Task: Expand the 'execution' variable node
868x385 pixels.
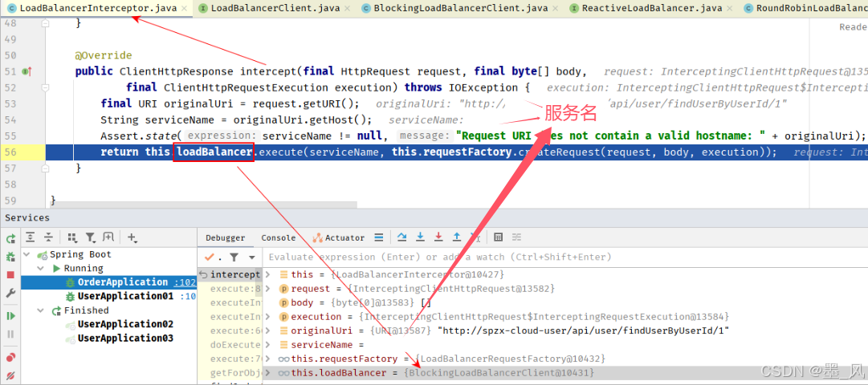Action: tap(267, 316)
